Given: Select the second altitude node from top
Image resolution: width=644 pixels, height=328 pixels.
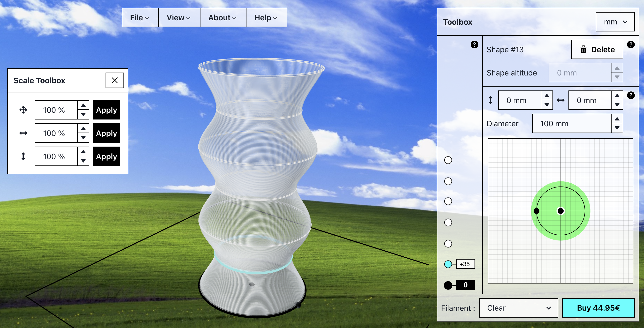Looking at the screenshot, I should 448,181.
